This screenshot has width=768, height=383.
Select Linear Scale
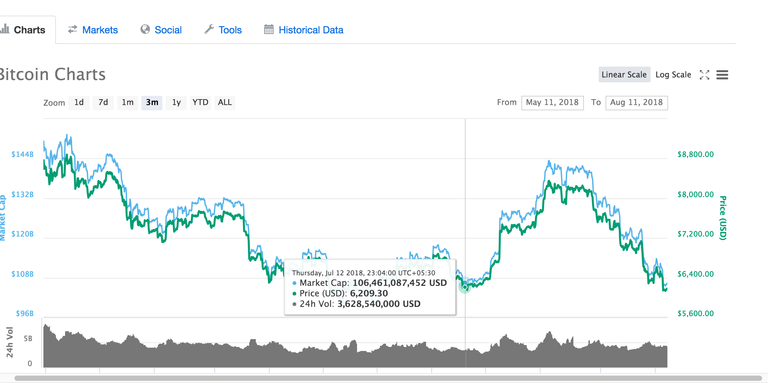(624, 75)
